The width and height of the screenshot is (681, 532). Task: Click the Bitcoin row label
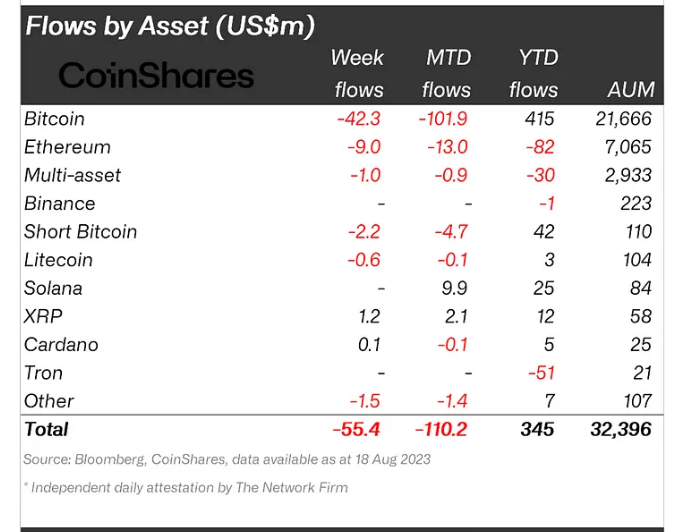point(55,118)
